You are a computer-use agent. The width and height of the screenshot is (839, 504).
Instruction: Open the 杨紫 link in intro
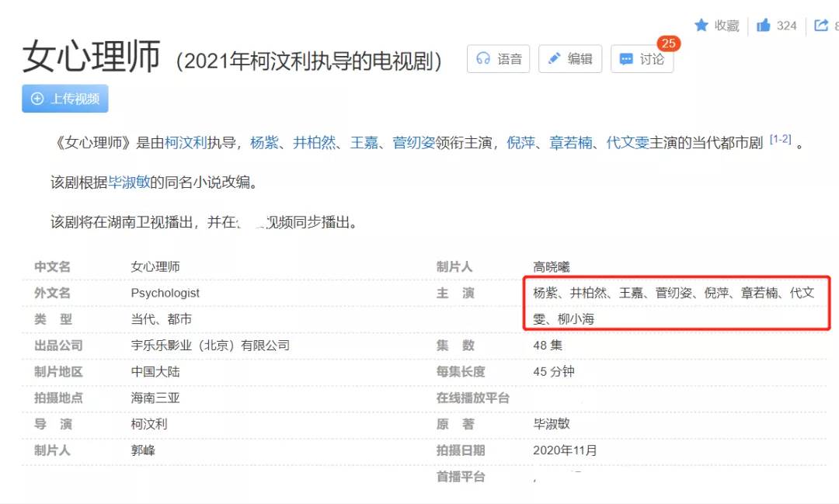coord(264,142)
